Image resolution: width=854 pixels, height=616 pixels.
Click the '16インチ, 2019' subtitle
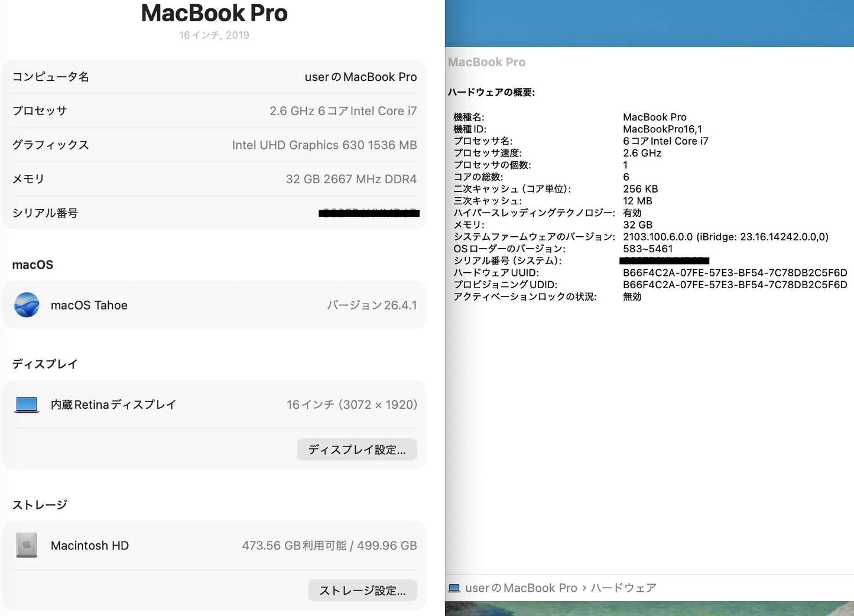(x=214, y=35)
